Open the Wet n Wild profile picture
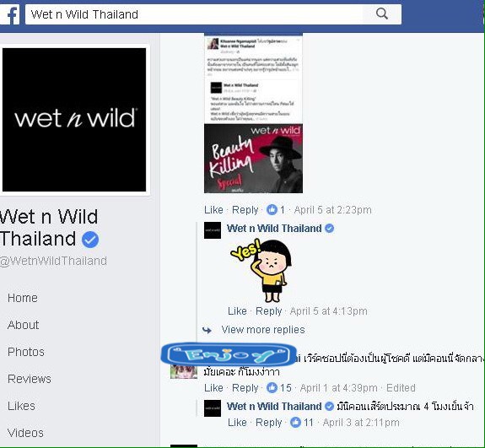 pyautogui.click(x=74, y=120)
